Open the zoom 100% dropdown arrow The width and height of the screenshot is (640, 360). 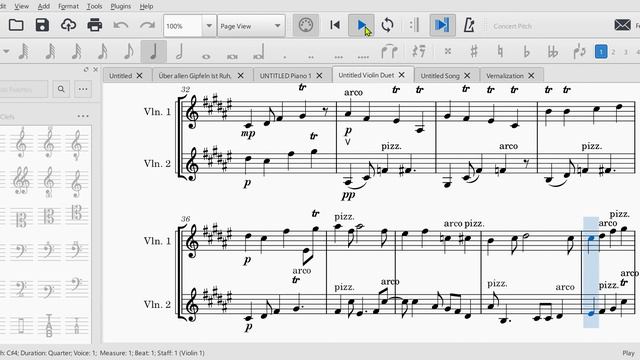tap(209, 26)
